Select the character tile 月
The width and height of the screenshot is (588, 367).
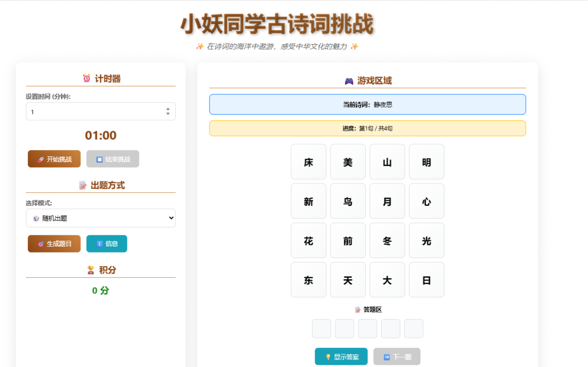(388, 201)
